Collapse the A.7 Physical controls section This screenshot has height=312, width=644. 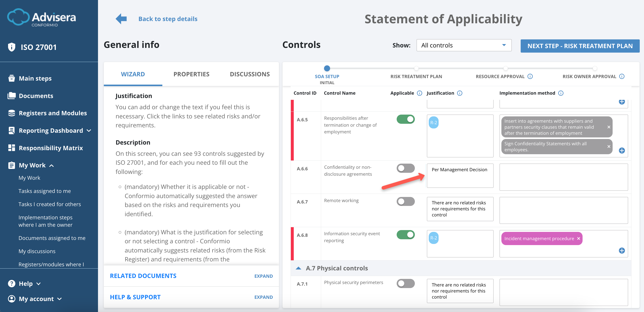298,268
